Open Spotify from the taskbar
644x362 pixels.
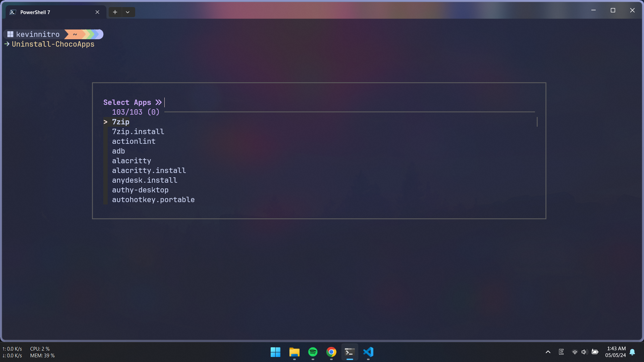[x=313, y=352]
